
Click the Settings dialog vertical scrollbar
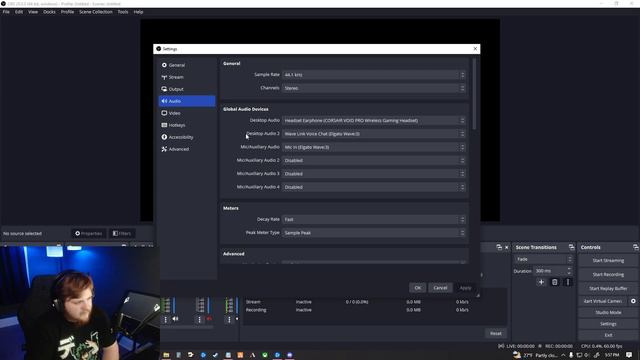click(x=474, y=94)
